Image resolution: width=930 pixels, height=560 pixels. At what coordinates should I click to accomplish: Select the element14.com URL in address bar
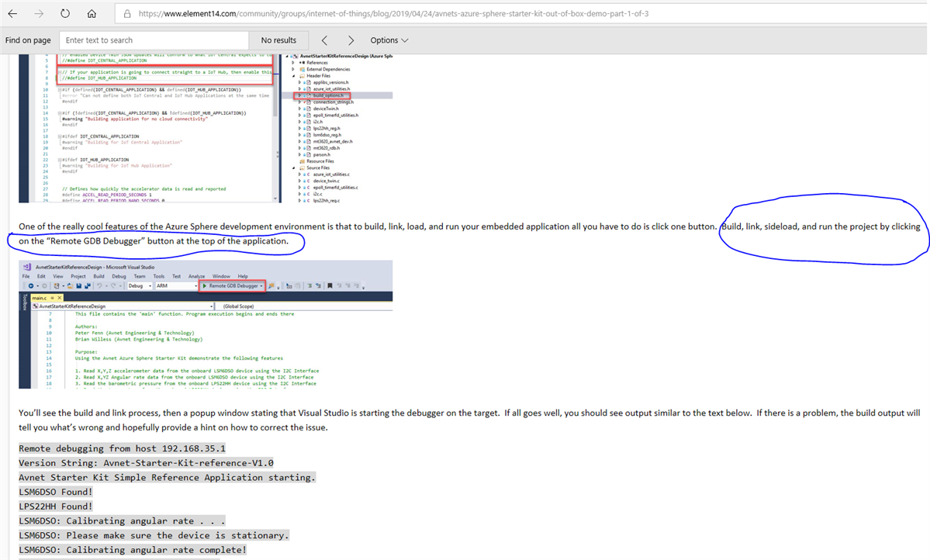393,14
